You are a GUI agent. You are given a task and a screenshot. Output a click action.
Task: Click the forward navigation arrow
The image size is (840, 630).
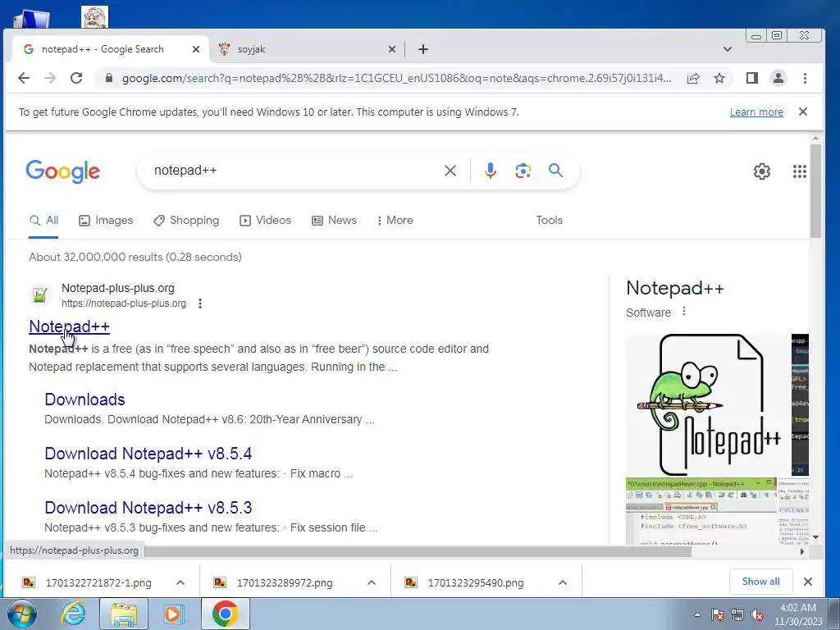50,78
